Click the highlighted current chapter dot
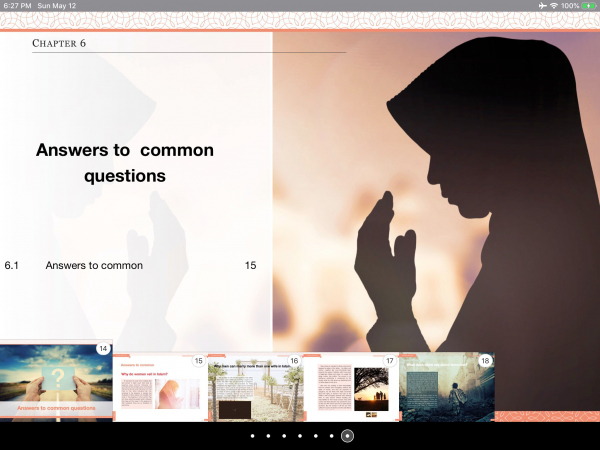The height and width of the screenshot is (450, 600). point(348,436)
